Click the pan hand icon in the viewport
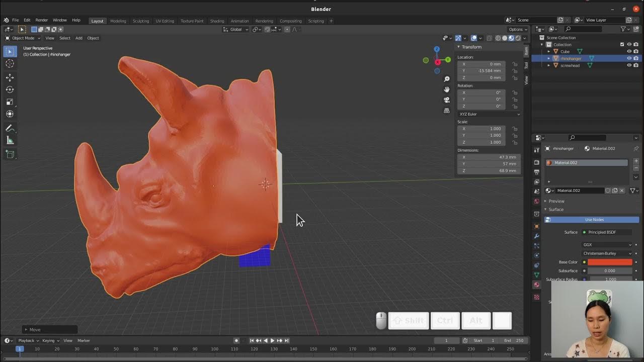Viewport: 644px width, 362px height. coord(446,89)
